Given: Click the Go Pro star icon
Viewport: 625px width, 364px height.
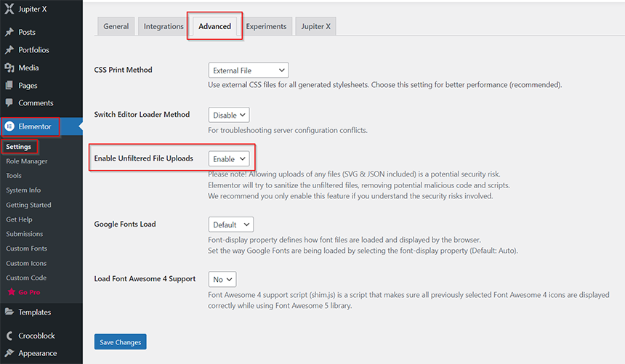Looking at the screenshot, I should [12, 292].
